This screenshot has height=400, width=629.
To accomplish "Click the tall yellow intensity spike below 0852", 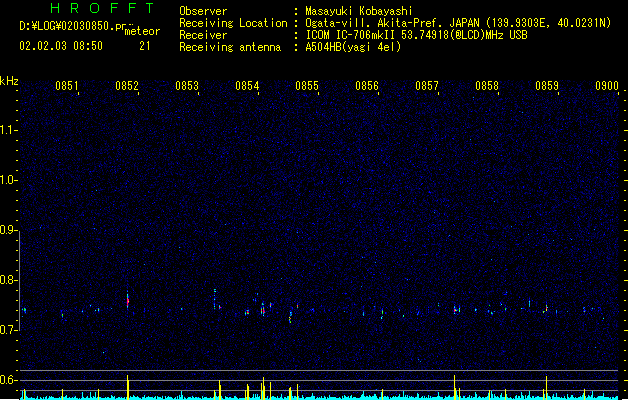I will tap(128, 387).
